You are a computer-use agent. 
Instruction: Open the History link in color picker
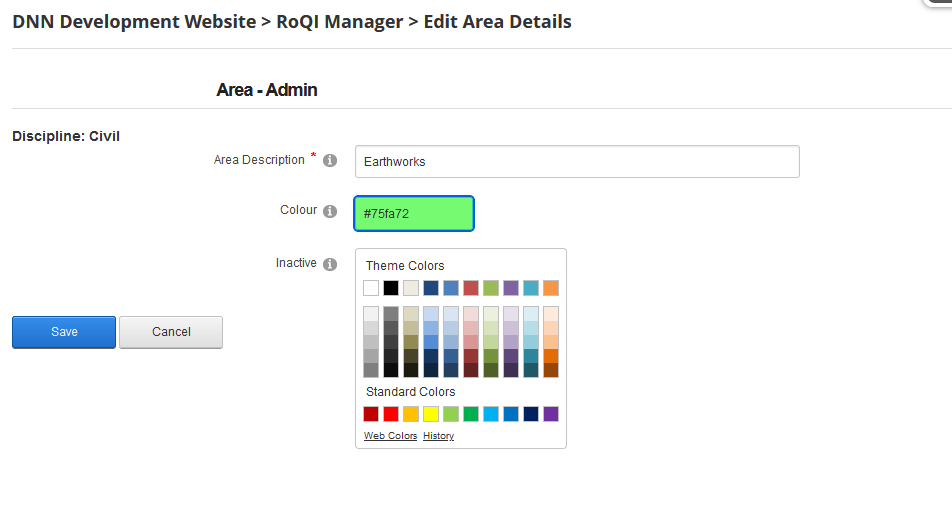tap(438, 436)
